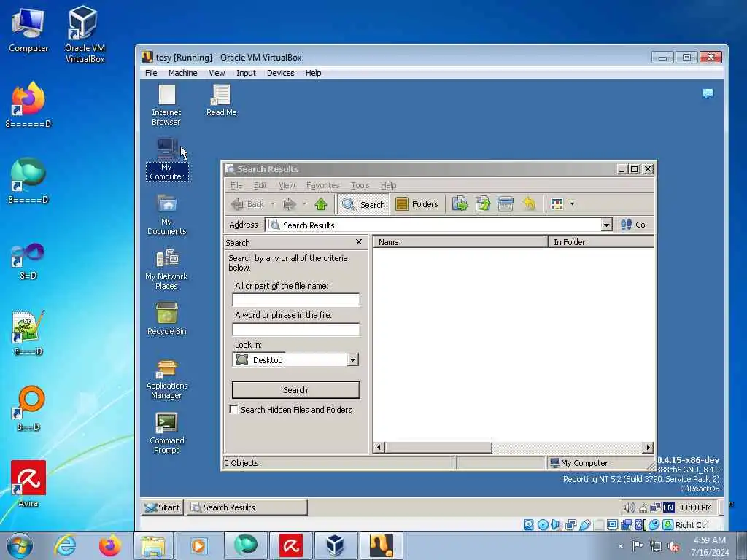Open the Read Me desktop shortcut
This screenshot has width=747, height=560.
tap(221, 100)
